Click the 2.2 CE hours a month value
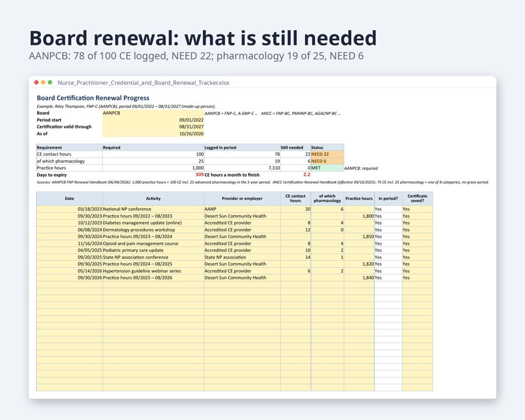The height and width of the screenshot is (420, 525). tap(296, 175)
